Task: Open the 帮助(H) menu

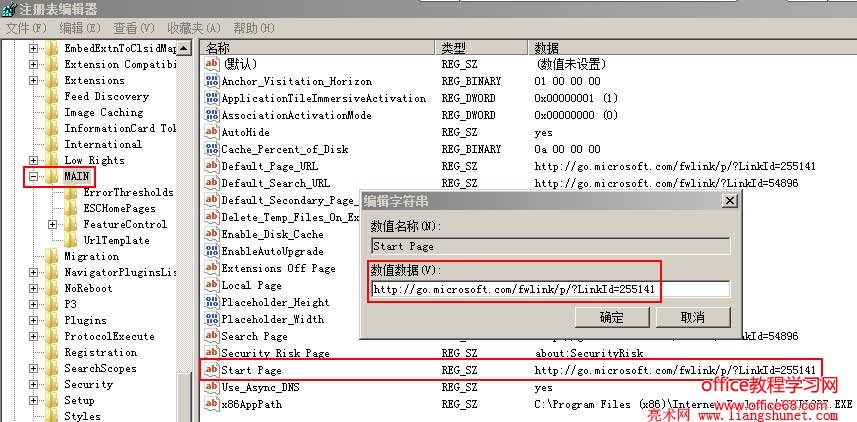Action: point(254,27)
